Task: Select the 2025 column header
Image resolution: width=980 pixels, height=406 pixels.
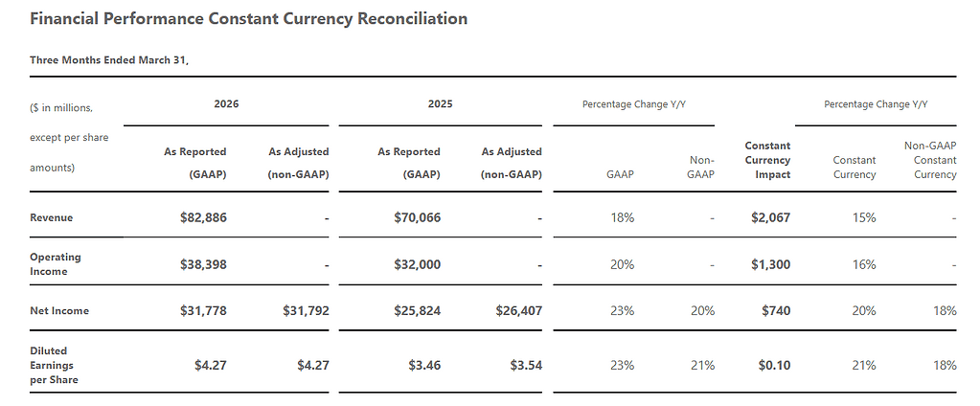Action: coord(441,103)
